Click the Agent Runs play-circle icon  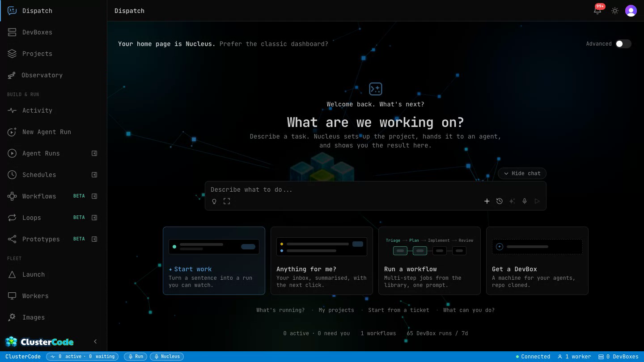12,153
